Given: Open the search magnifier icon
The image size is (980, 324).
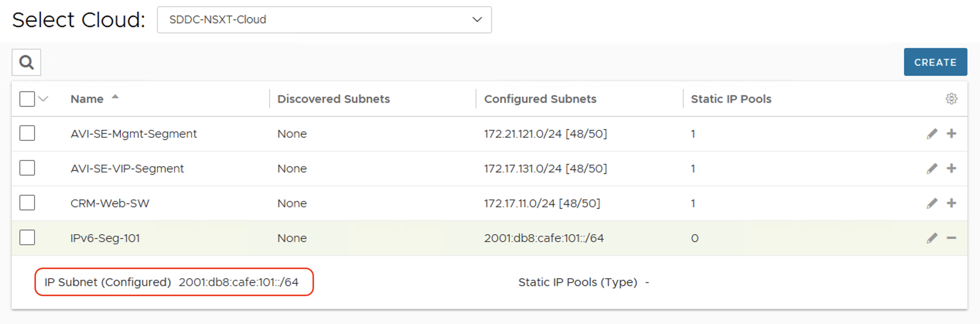Looking at the screenshot, I should [26, 62].
